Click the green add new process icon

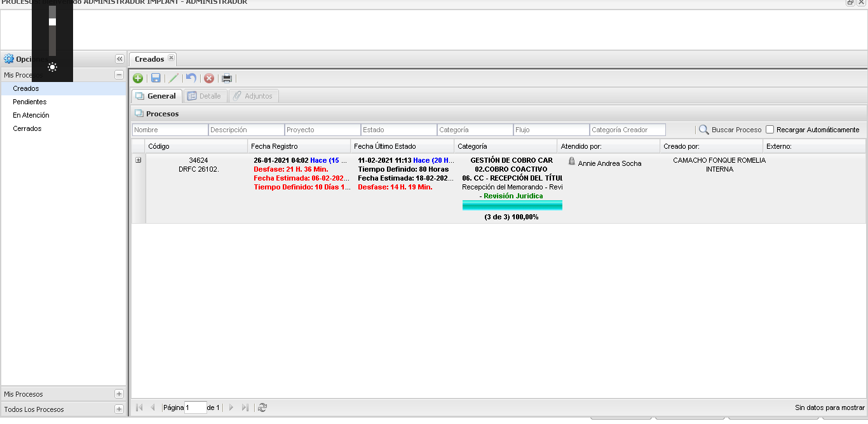point(138,78)
